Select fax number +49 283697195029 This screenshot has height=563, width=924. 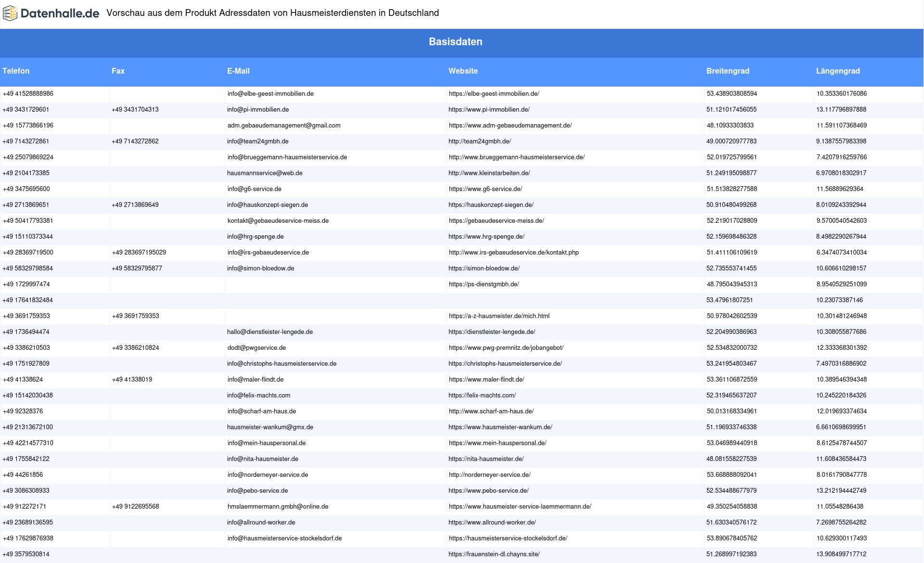pos(139,253)
